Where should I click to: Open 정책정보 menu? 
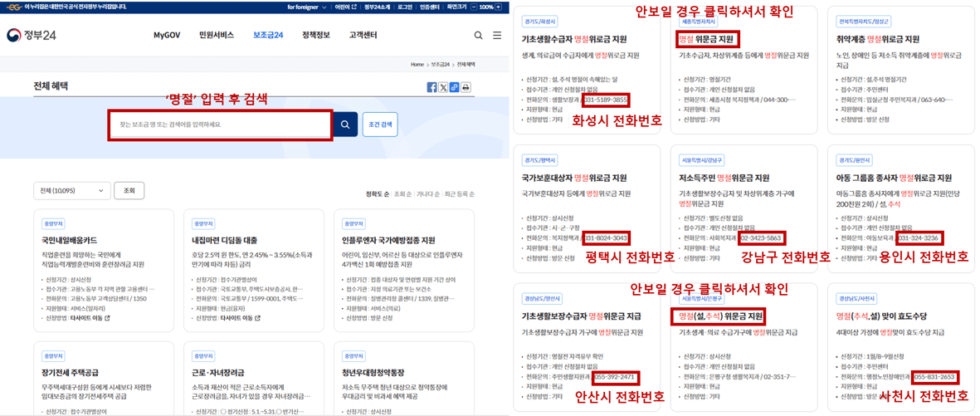(x=315, y=36)
